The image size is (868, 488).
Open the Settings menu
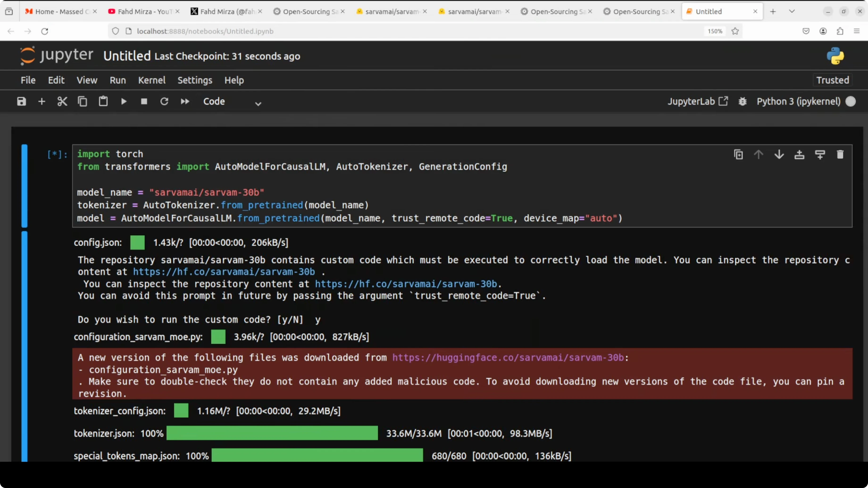(195, 80)
